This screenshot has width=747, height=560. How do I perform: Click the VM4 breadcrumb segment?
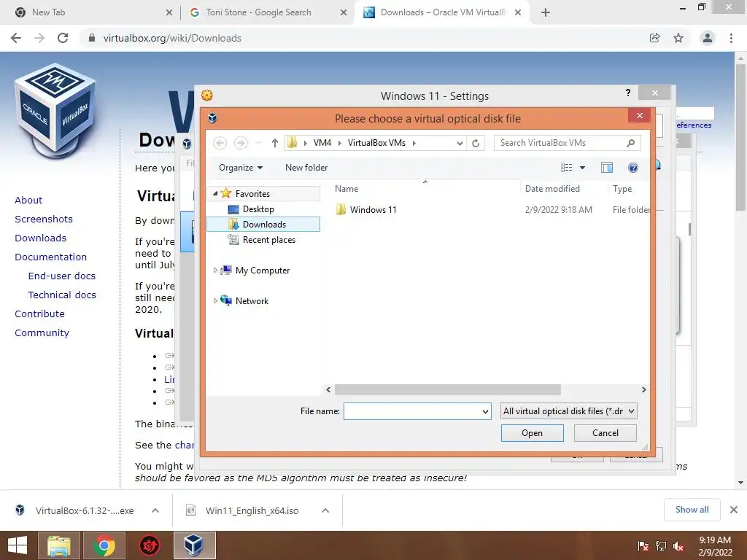click(322, 143)
